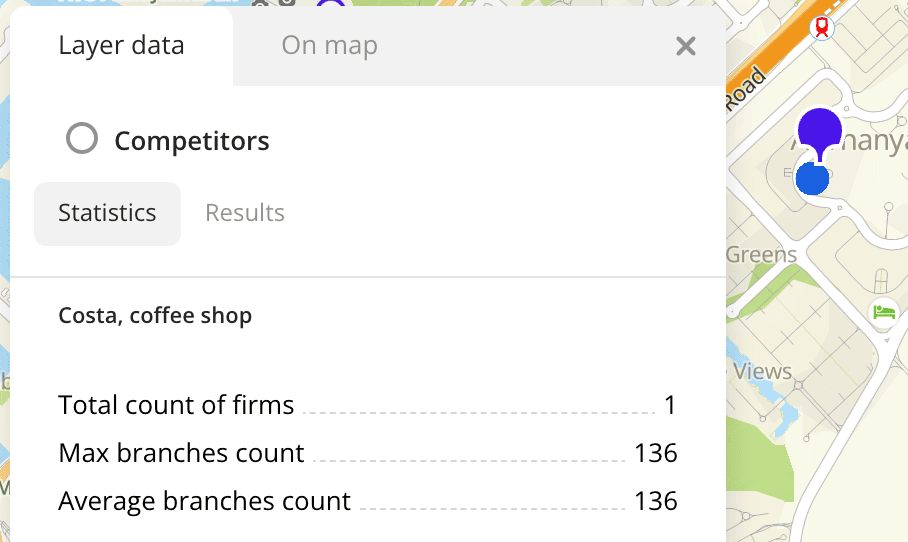
Task: Close the layer data panel
Action: (x=686, y=46)
